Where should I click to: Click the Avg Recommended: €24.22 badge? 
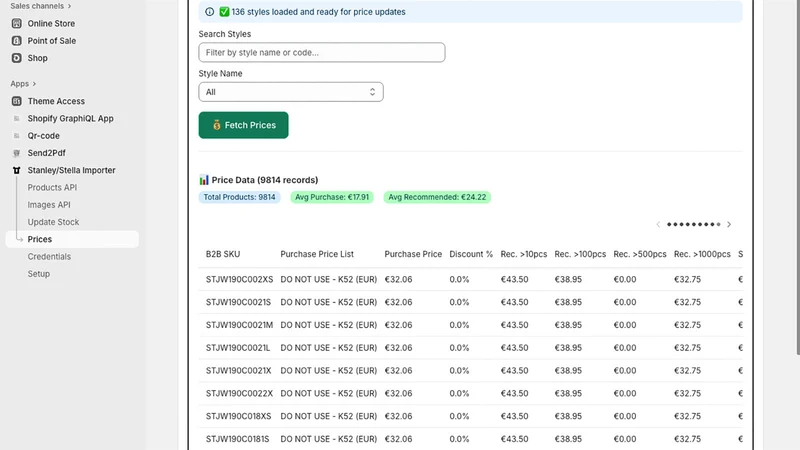437,197
